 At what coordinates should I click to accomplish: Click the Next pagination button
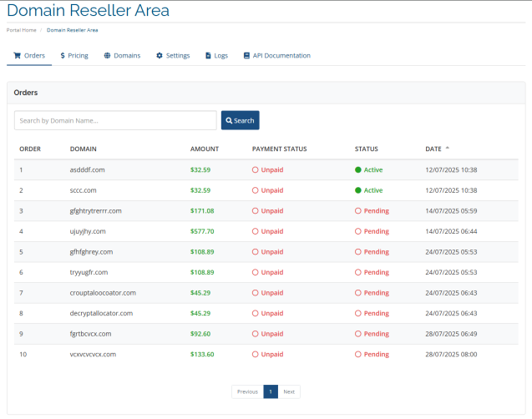(289, 391)
